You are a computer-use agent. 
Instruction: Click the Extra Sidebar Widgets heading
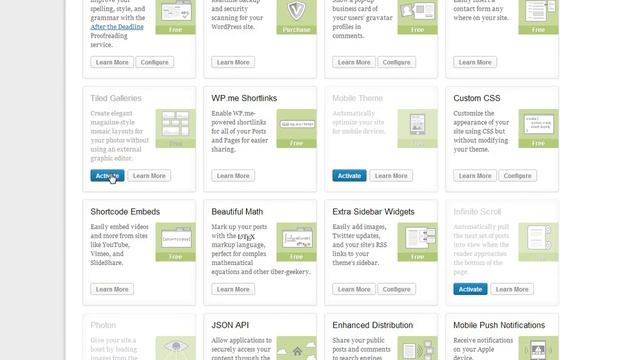373,211
